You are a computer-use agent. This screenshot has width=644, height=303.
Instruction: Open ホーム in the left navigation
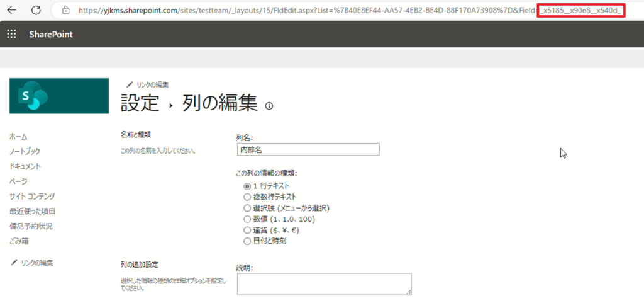tap(18, 137)
